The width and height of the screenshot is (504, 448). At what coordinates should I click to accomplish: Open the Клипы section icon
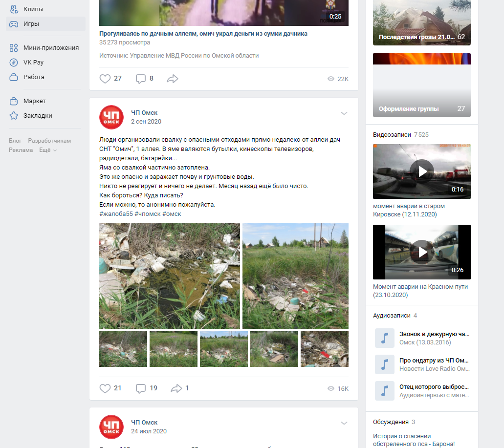point(14,9)
